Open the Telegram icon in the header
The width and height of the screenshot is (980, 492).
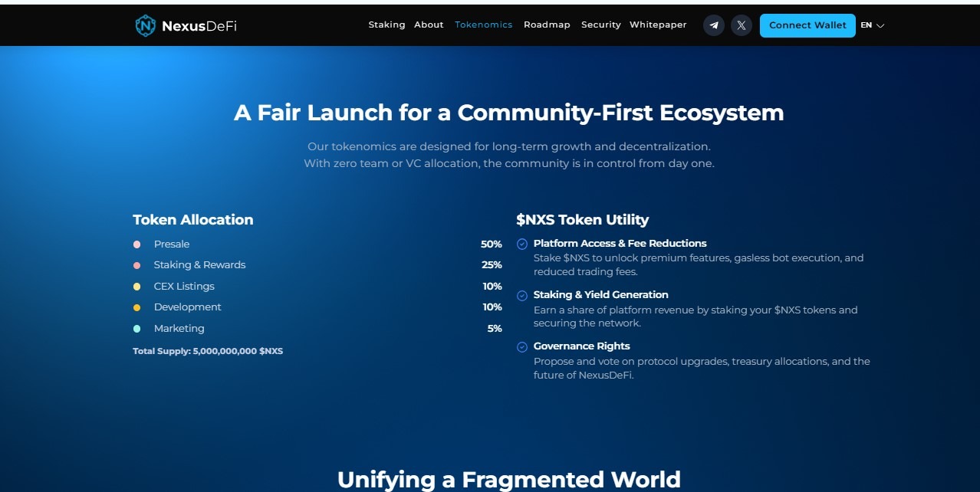click(713, 25)
